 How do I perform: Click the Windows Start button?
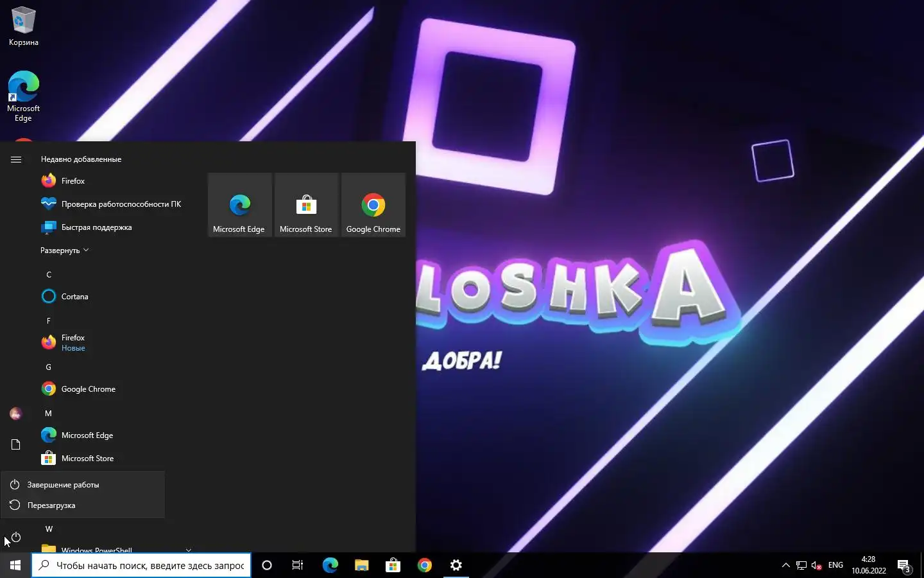tap(15, 565)
